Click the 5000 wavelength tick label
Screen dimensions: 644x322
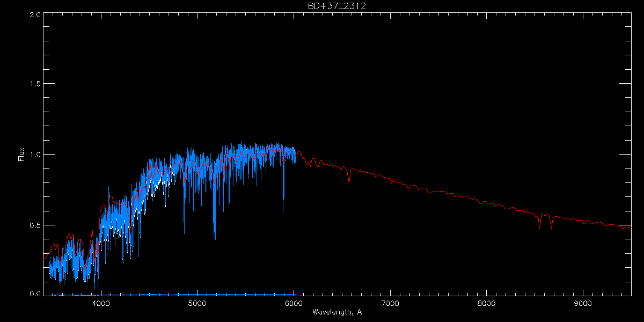[x=197, y=303]
